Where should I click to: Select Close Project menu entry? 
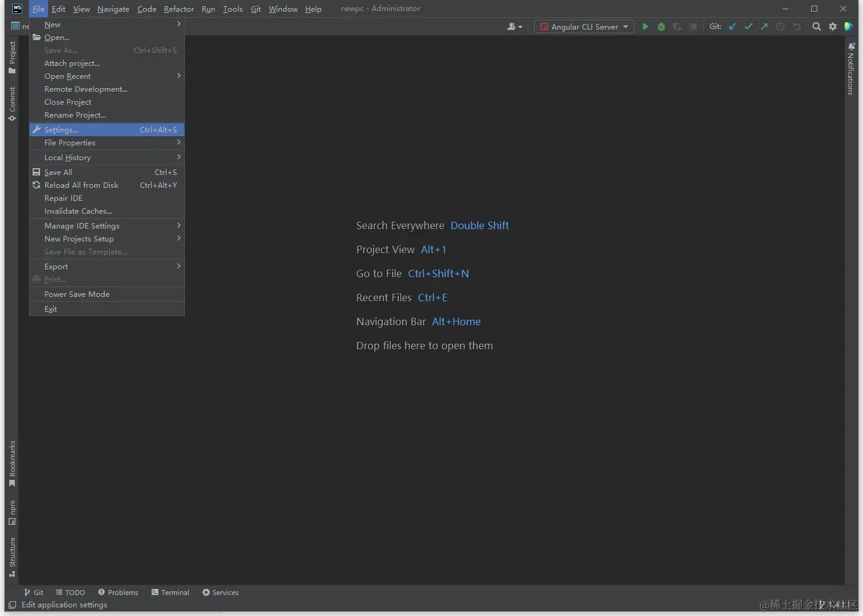click(x=107, y=102)
